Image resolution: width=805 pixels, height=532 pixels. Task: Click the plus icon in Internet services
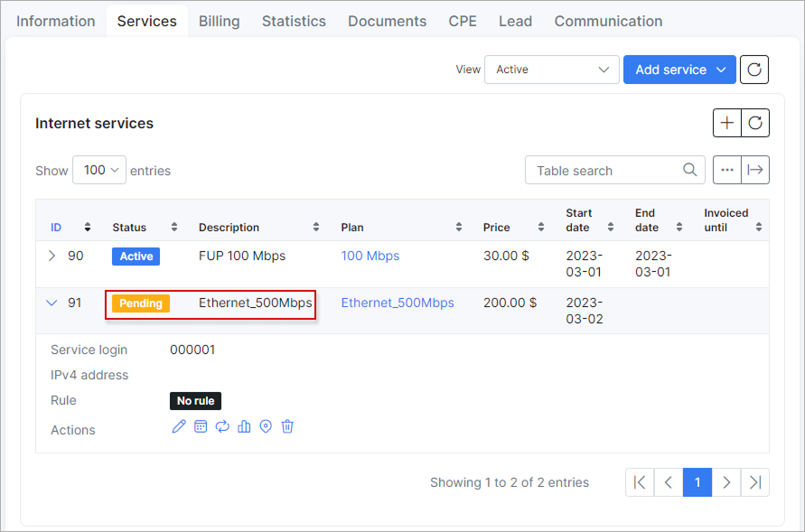(727, 123)
